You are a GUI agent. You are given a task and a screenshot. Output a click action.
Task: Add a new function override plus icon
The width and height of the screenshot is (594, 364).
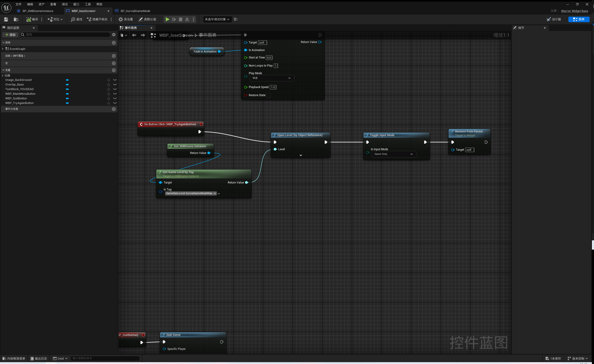click(x=114, y=56)
